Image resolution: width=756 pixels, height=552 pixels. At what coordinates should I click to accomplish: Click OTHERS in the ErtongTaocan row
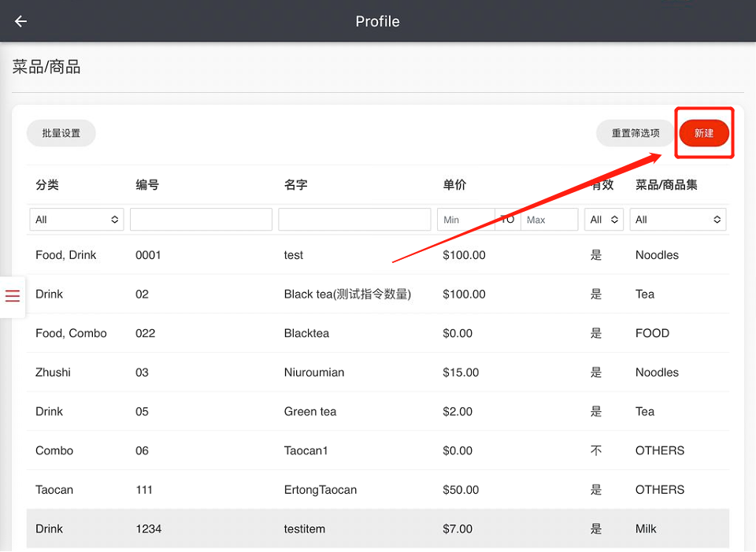[x=660, y=490]
